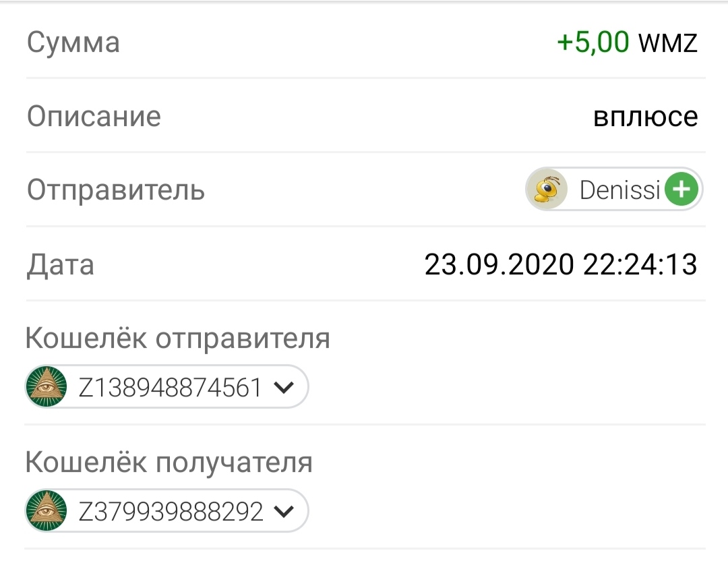This screenshot has width=728, height=561.
Task: Tap the +5,00 WMZ amount value
Action: [x=628, y=42]
